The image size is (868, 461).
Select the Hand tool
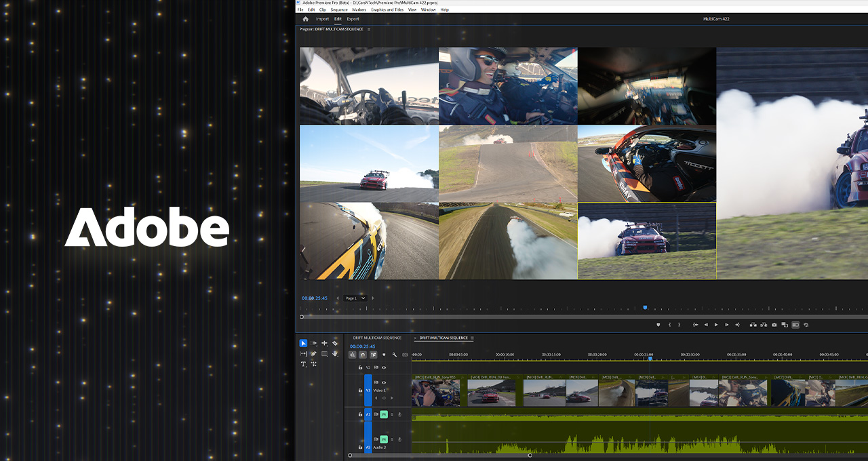pyautogui.click(x=335, y=354)
